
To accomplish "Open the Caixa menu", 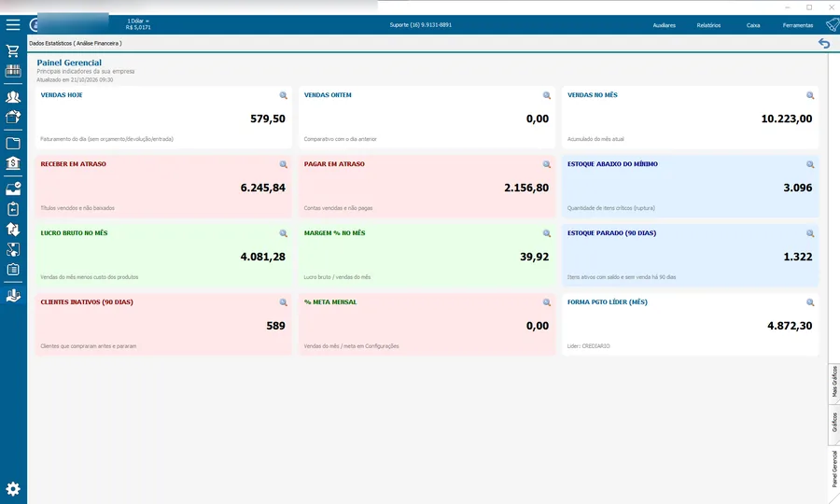I will [753, 25].
